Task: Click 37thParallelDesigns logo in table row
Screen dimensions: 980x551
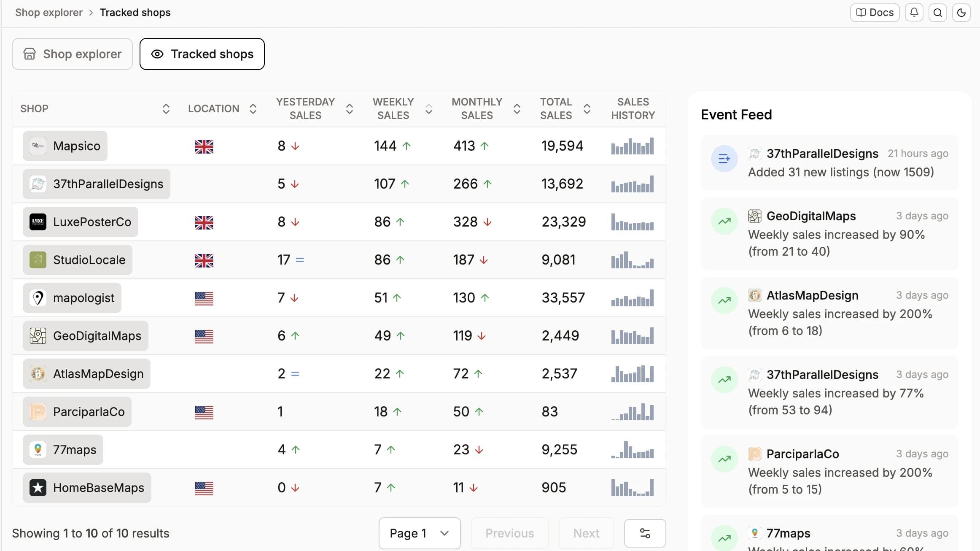Action: 38,184
